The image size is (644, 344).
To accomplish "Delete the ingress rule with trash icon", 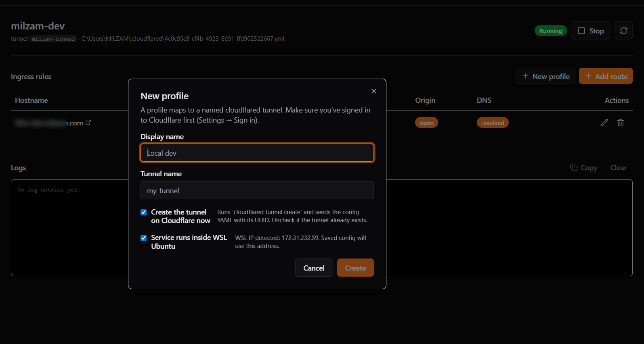I will coord(621,123).
